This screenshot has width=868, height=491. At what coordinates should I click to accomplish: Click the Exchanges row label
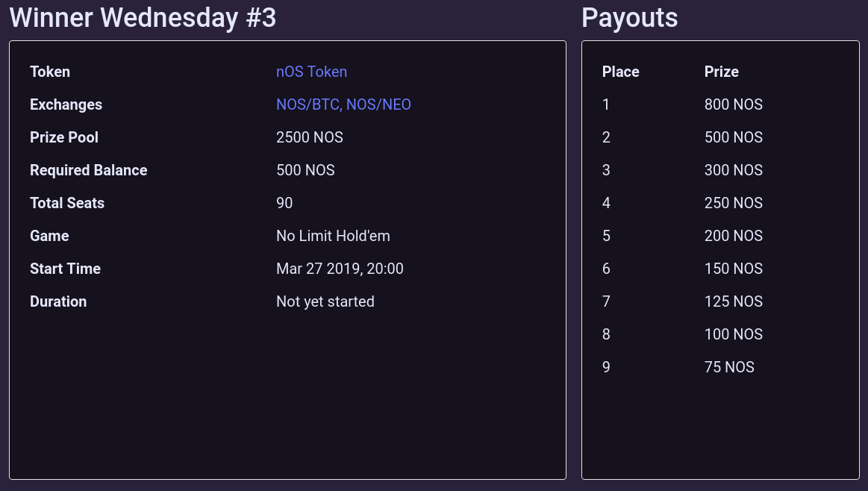[x=66, y=104]
